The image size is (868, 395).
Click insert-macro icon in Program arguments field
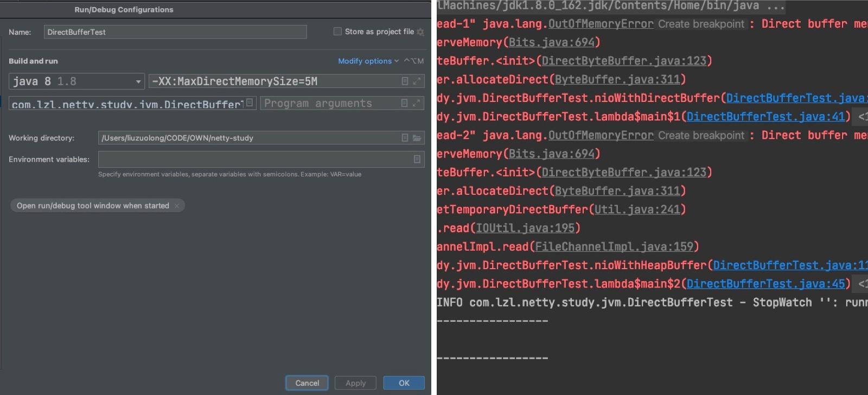(404, 103)
